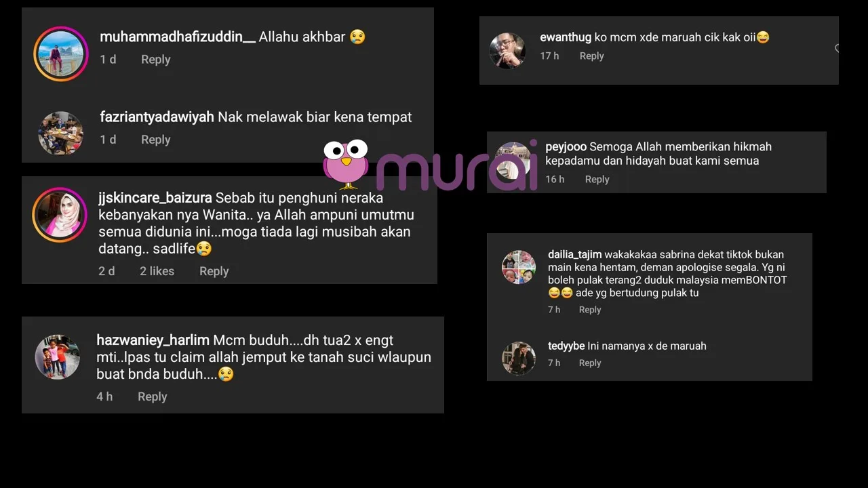Screen dimensions: 868x488
Task: Click dailia_tajim's collage avatar
Action: 519,267
